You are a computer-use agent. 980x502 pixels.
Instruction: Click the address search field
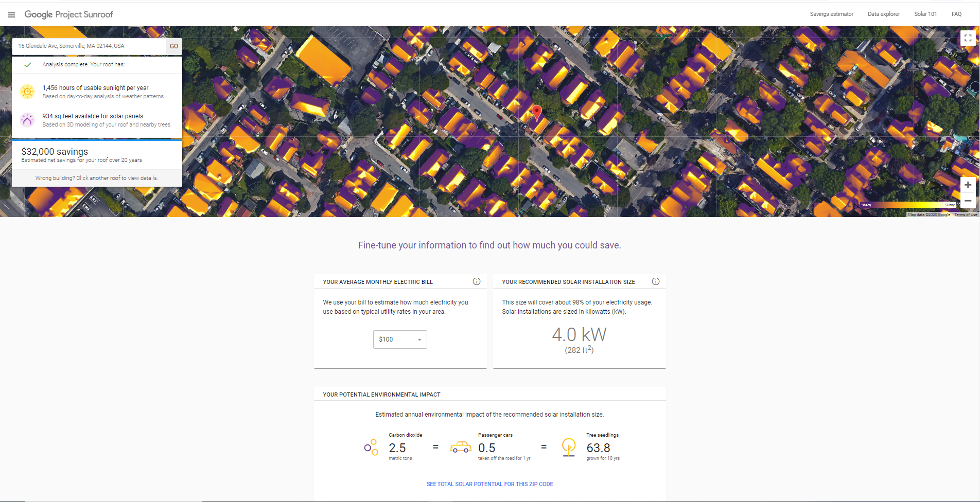click(x=89, y=46)
